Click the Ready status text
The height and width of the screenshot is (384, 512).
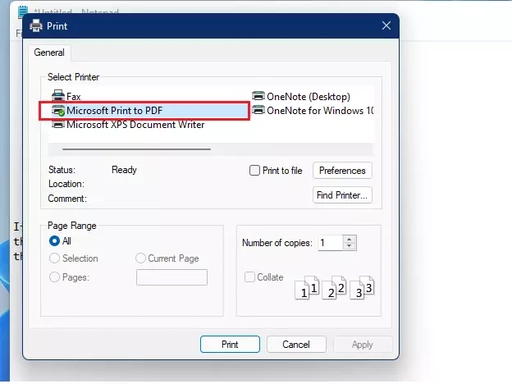pos(124,170)
